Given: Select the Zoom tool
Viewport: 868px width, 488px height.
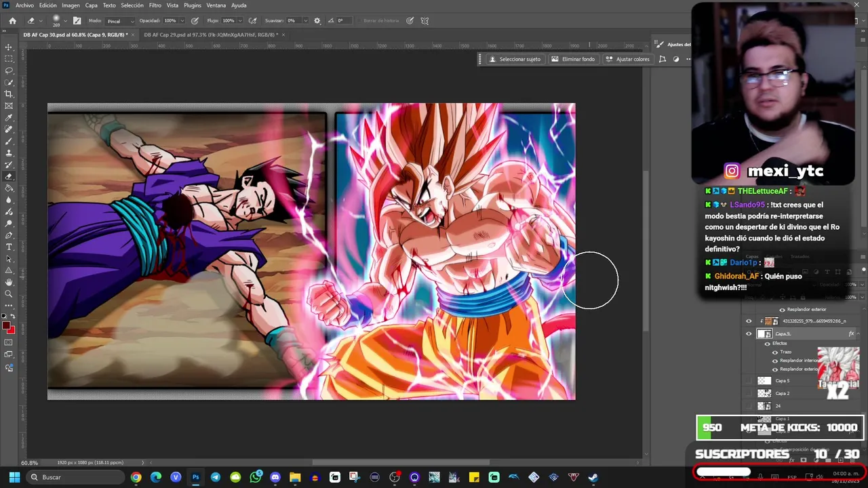Looking at the screenshot, I should tap(9, 294).
